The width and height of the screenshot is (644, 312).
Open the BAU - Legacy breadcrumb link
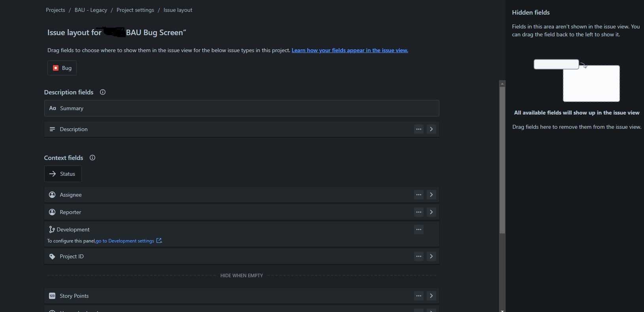tap(91, 10)
